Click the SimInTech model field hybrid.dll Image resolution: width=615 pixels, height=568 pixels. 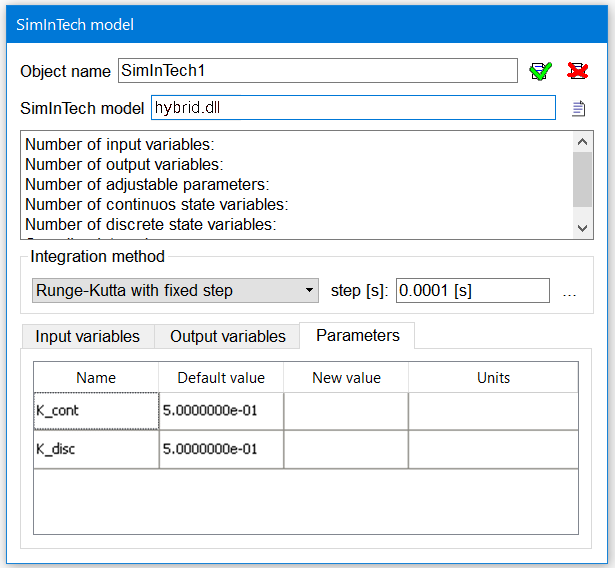point(353,107)
